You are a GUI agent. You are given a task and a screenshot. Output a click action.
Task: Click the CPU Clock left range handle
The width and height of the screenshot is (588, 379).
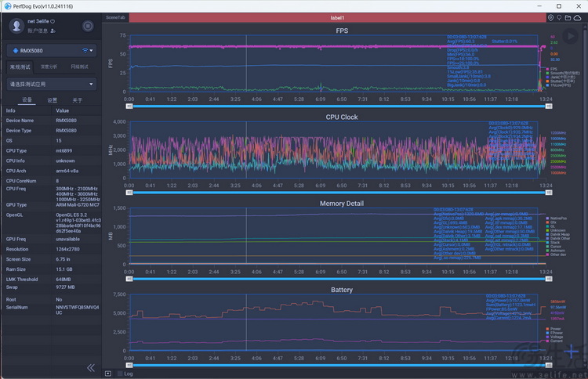(x=129, y=193)
